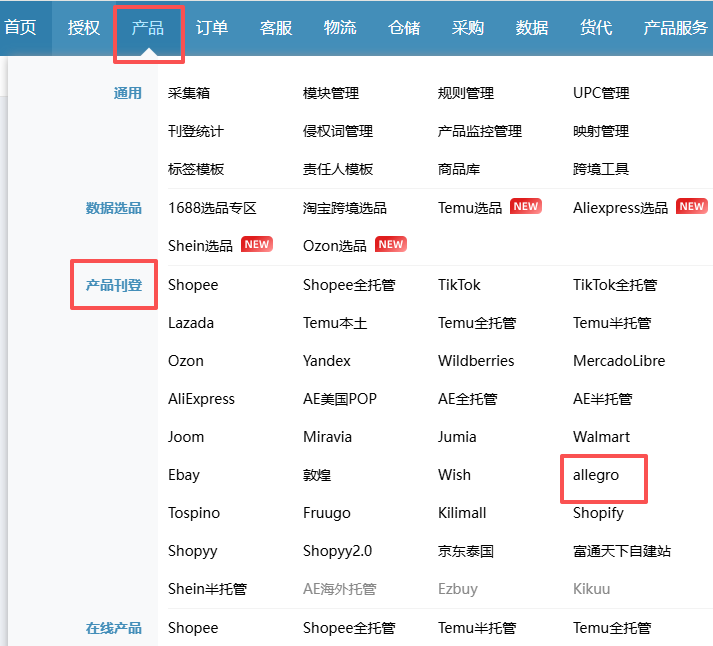Open Ozon选品 in 数据选品 section
Screen dimensions: 713x646
[335, 245]
